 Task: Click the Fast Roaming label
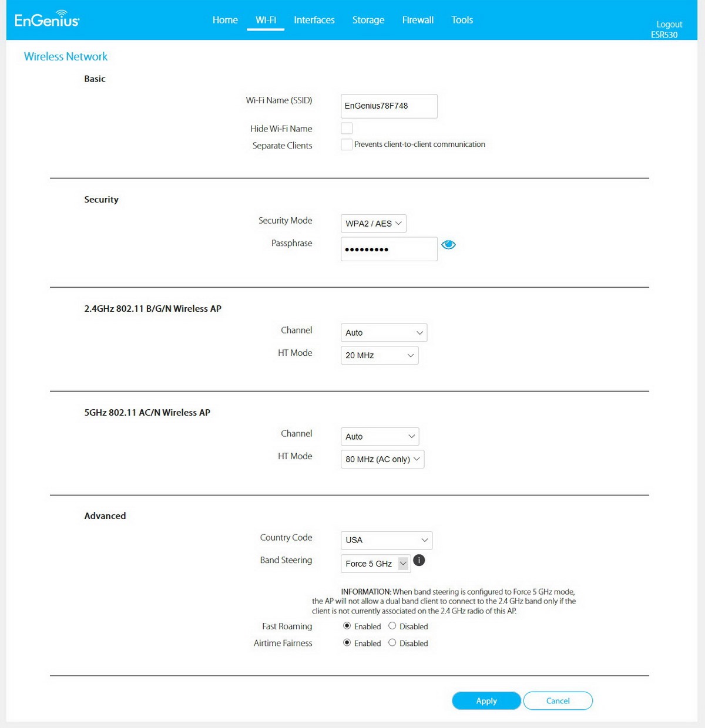287,626
